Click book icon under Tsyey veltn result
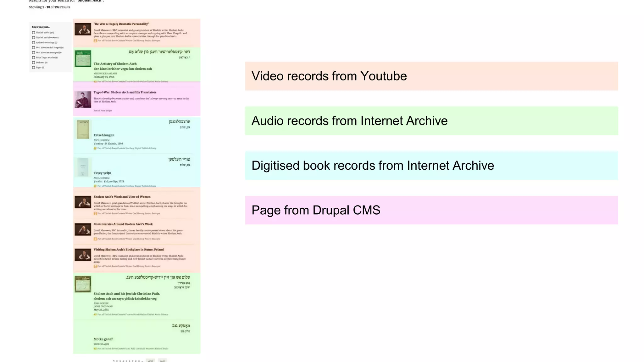 tap(95, 186)
